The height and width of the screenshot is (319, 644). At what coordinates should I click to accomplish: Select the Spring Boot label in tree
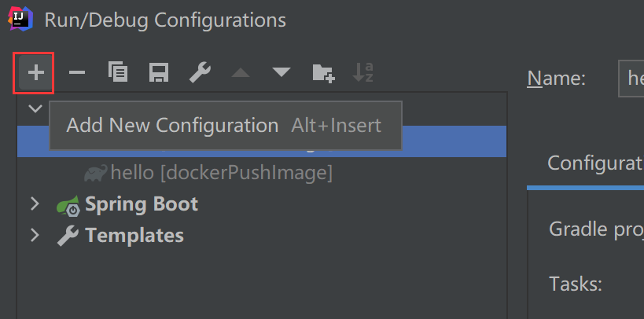click(142, 204)
